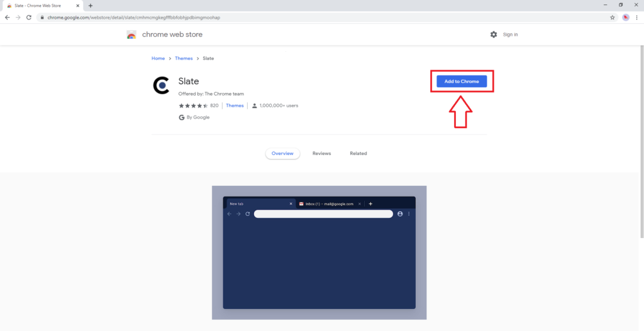This screenshot has width=644, height=331.
Task: Click the padlock site info icon
Action: [42, 18]
